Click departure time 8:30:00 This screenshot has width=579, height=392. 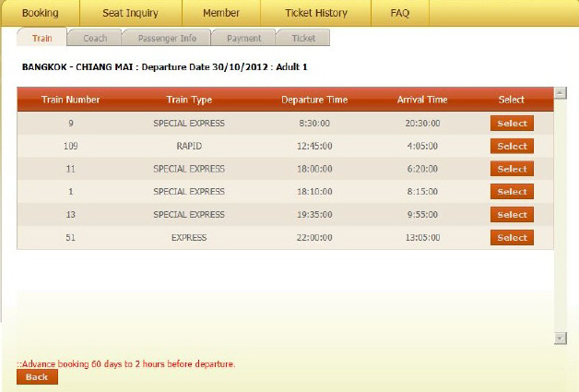[x=314, y=123]
